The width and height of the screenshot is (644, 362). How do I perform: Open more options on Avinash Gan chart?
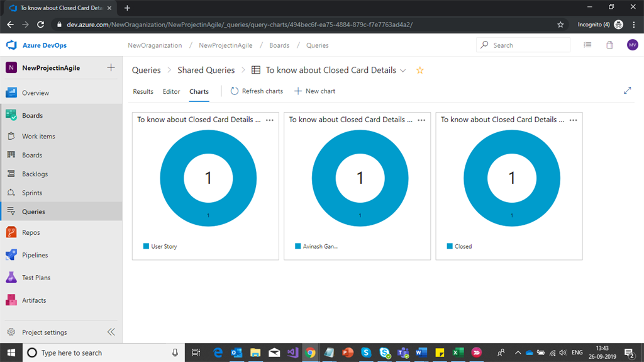click(421, 120)
